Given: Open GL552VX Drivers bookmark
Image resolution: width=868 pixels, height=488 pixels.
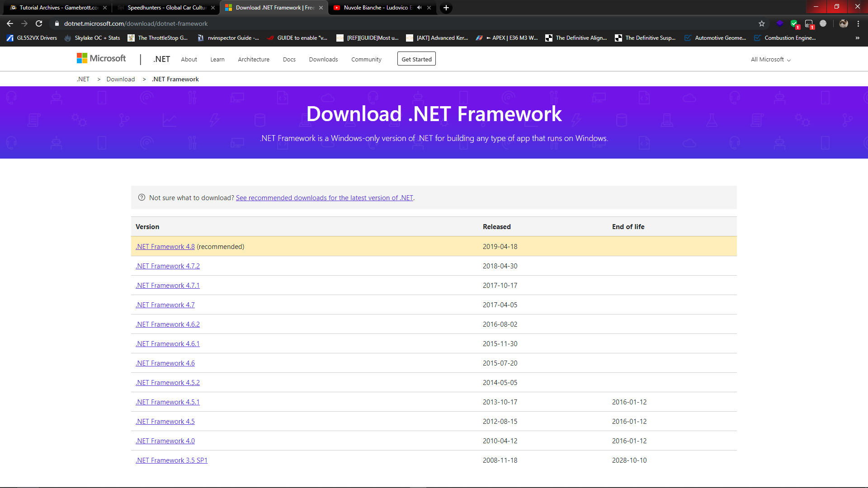Looking at the screenshot, I should [32, 38].
